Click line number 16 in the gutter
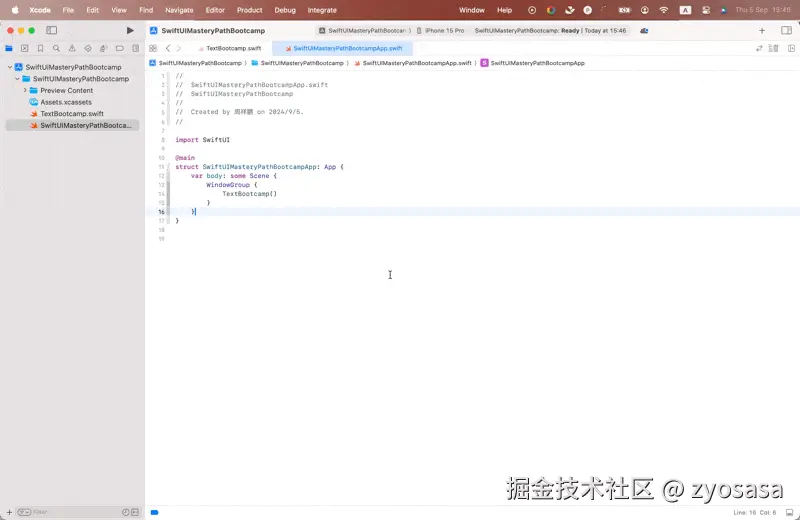The width and height of the screenshot is (800, 520). pos(161,212)
